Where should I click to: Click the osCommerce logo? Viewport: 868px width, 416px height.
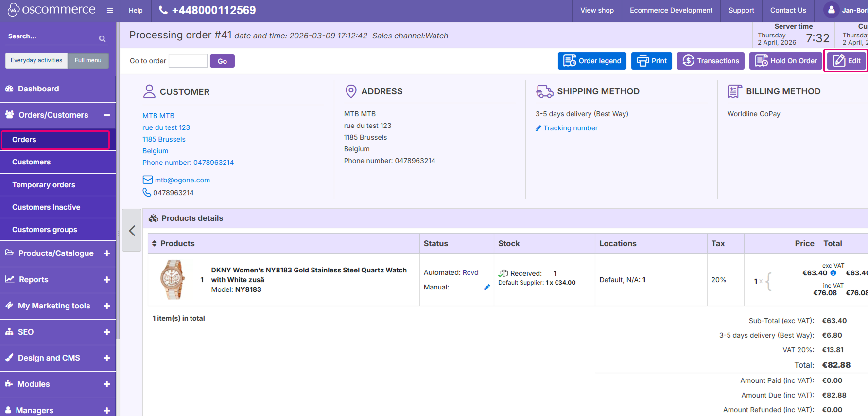click(x=52, y=10)
